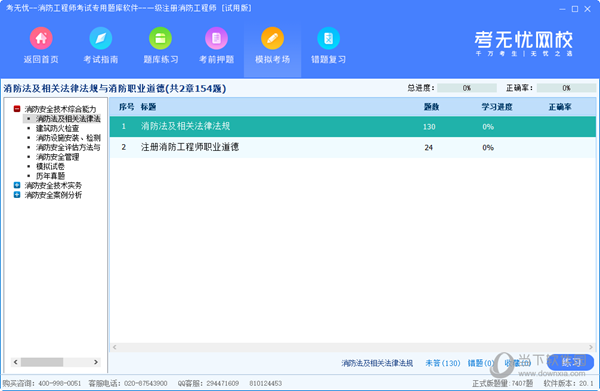Screen dimensions: 600x391
Task: Click QQ客服 number 294471609
Action: click(223, 383)
